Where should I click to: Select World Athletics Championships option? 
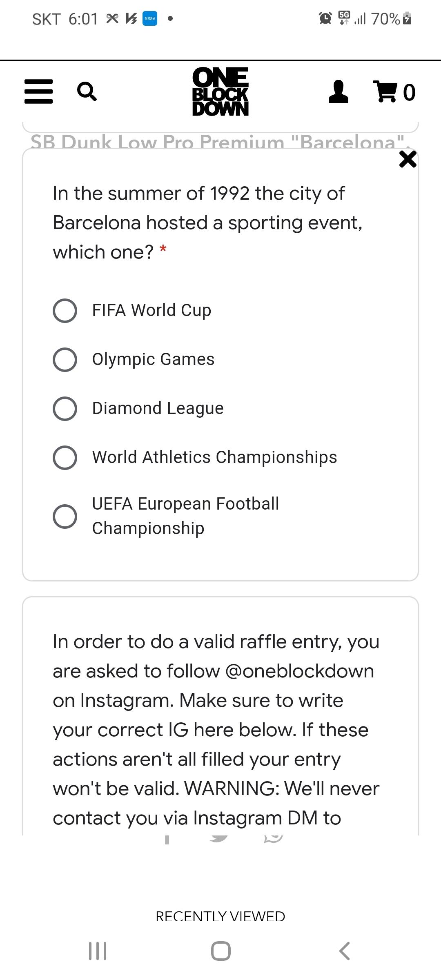point(65,458)
